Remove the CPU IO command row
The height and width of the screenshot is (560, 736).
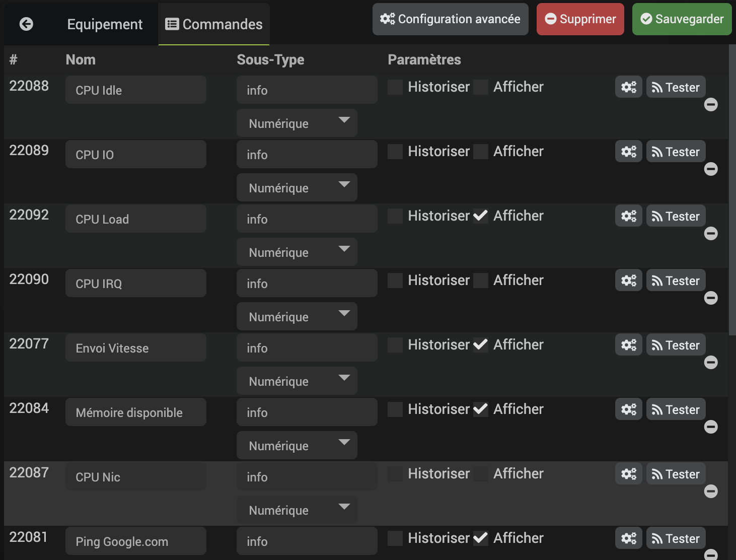click(711, 169)
